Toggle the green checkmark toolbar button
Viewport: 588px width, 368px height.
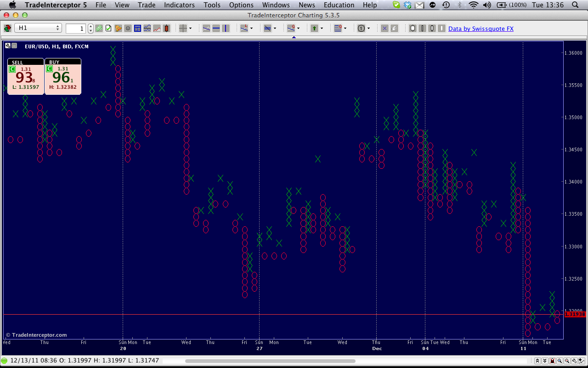click(x=108, y=29)
